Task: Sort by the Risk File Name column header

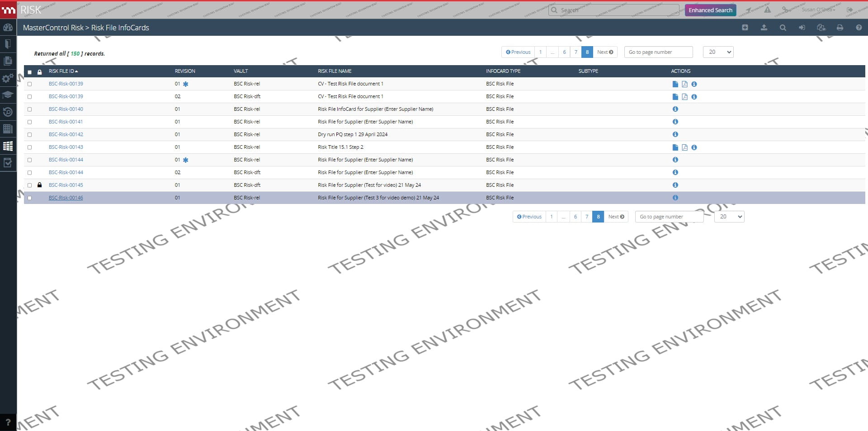Action: 335,71
